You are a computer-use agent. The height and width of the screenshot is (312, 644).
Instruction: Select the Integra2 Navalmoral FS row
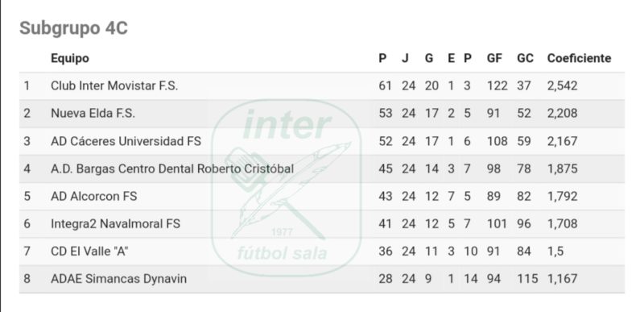click(321, 223)
